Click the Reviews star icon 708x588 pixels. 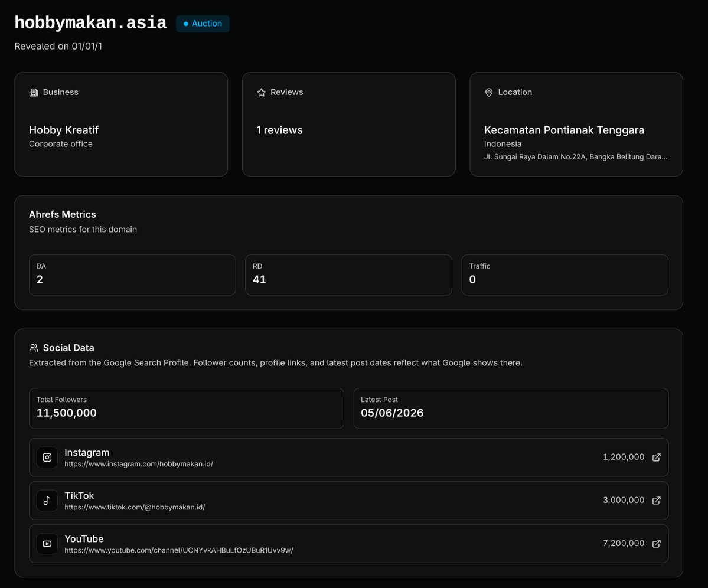[262, 93]
